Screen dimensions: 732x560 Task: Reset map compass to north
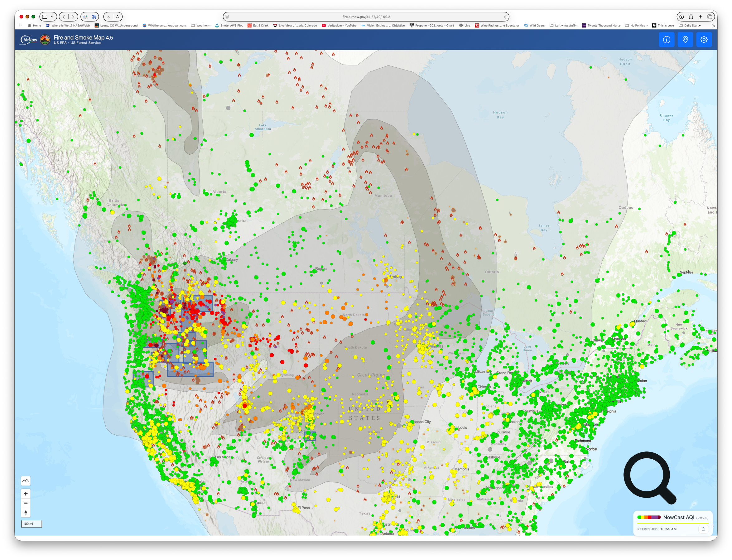pos(26,512)
